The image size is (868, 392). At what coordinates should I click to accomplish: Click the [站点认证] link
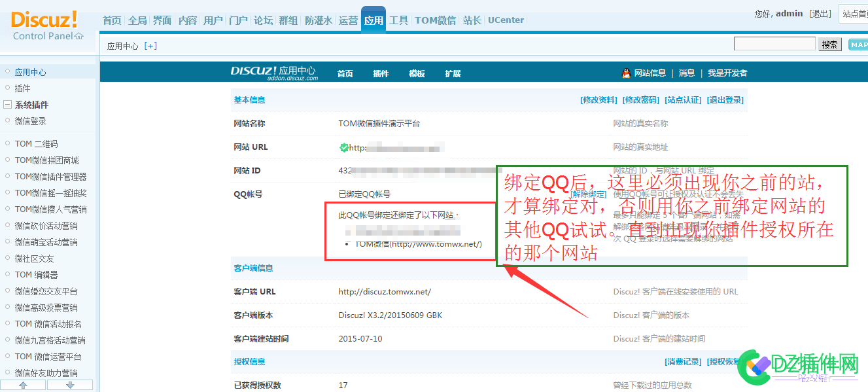click(x=683, y=100)
